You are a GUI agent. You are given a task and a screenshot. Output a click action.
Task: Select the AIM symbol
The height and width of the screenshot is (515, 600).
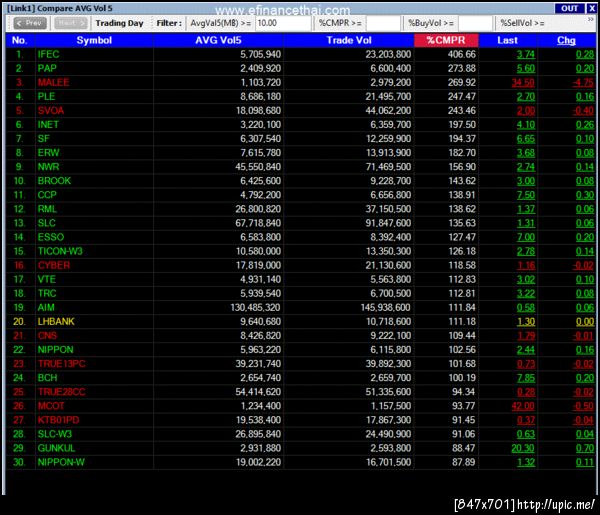pyautogui.click(x=46, y=307)
